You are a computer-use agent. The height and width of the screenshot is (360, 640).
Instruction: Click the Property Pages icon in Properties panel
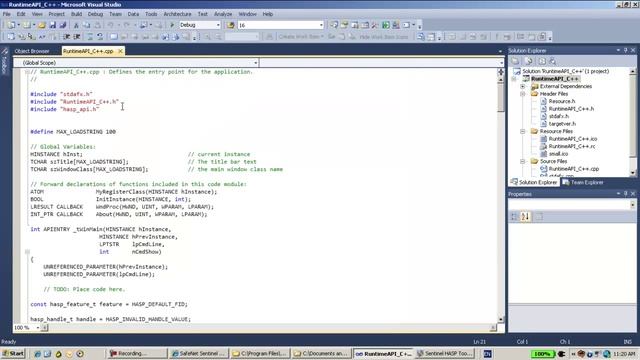pyautogui.click(x=539, y=217)
